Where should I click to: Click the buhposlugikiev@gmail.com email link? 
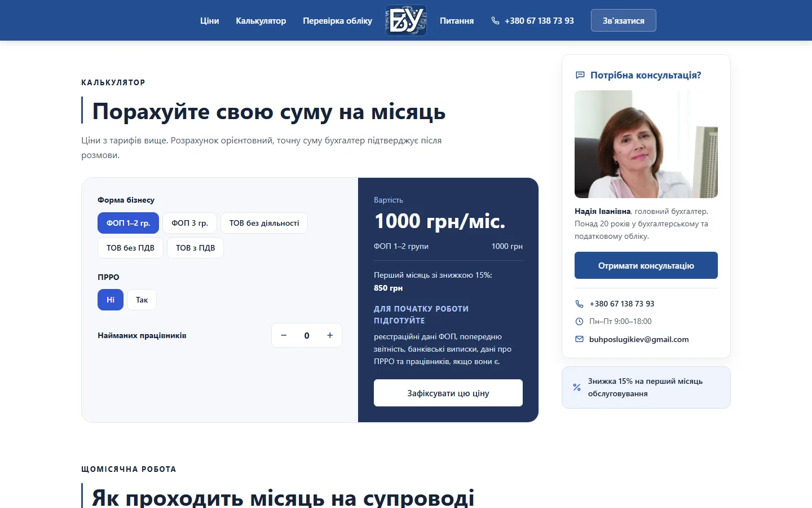639,339
